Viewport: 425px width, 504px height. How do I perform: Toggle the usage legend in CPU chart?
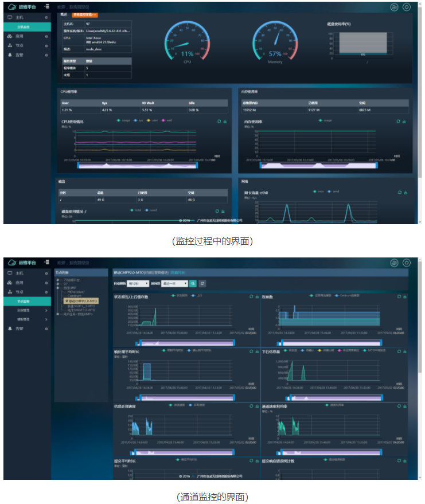pos(123,120)
